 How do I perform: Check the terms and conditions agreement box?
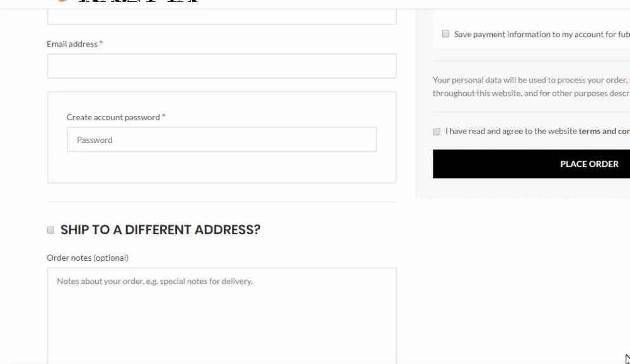click(x=437, y=132)
